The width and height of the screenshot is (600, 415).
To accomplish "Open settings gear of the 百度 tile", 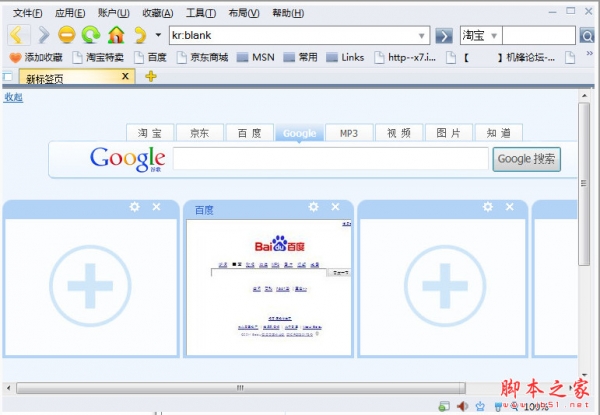I will (x=313, y=207).
